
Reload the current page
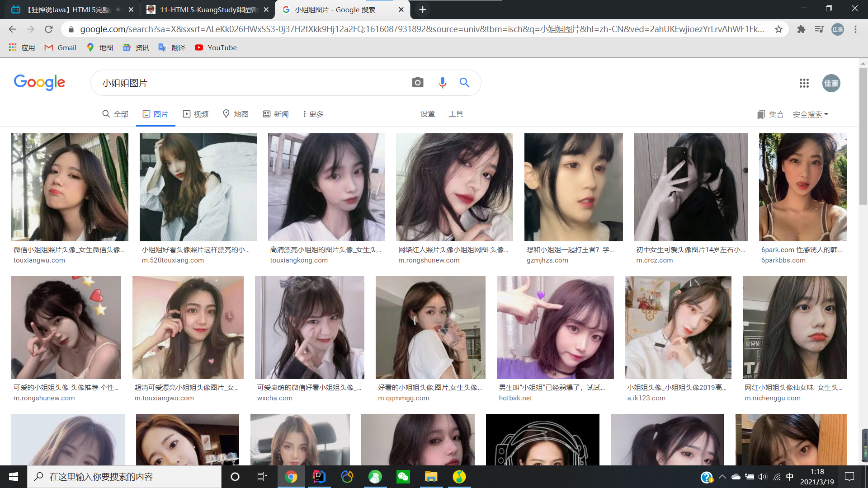click(49, 29)
